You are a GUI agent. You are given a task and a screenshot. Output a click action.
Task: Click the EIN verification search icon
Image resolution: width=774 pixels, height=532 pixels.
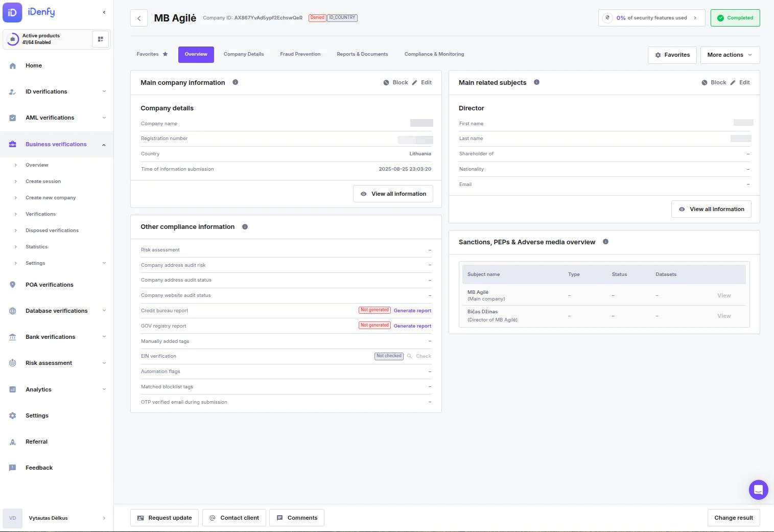tap(409, 356)
